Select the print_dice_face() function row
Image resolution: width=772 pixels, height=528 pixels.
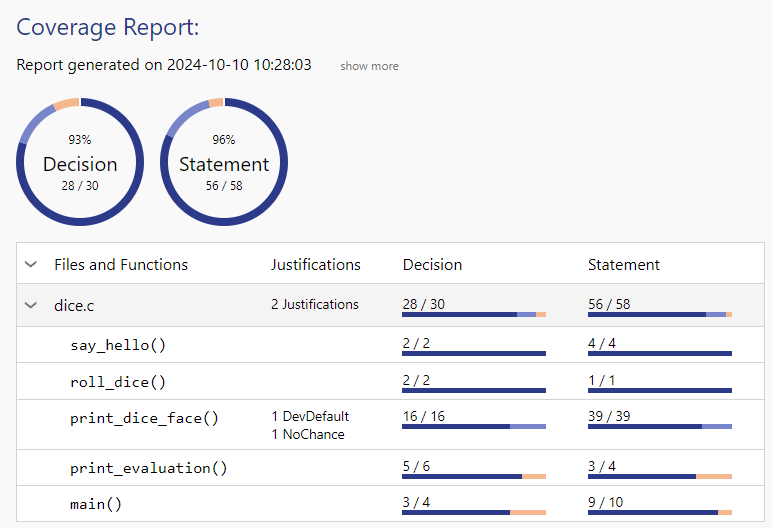pyautogui.click(x=144, y=418)
